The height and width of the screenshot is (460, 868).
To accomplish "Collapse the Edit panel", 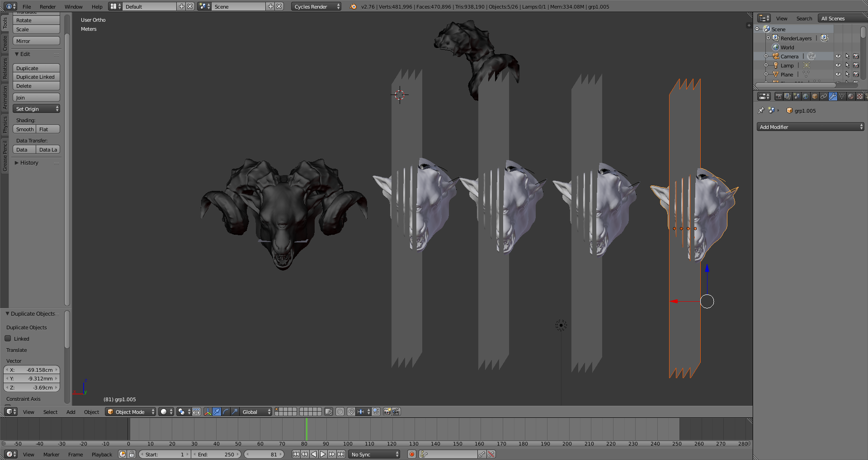I will 23,54.
